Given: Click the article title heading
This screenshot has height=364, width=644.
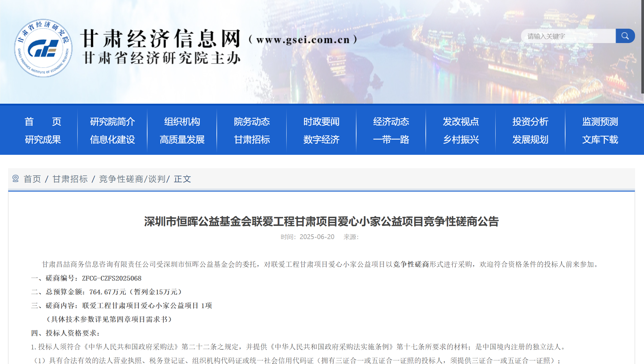Looking at the screenshot, I should (322, 221).
